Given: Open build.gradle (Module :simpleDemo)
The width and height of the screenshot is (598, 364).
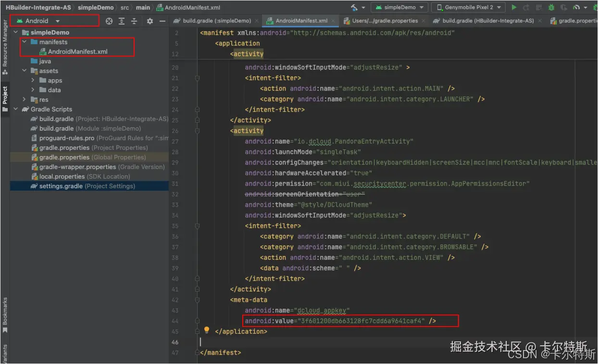Looking at the screenshot, I should [90, 128].
